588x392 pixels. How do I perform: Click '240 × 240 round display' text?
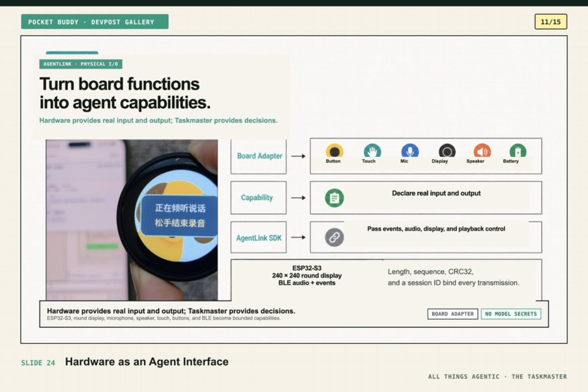pos(306,275)
